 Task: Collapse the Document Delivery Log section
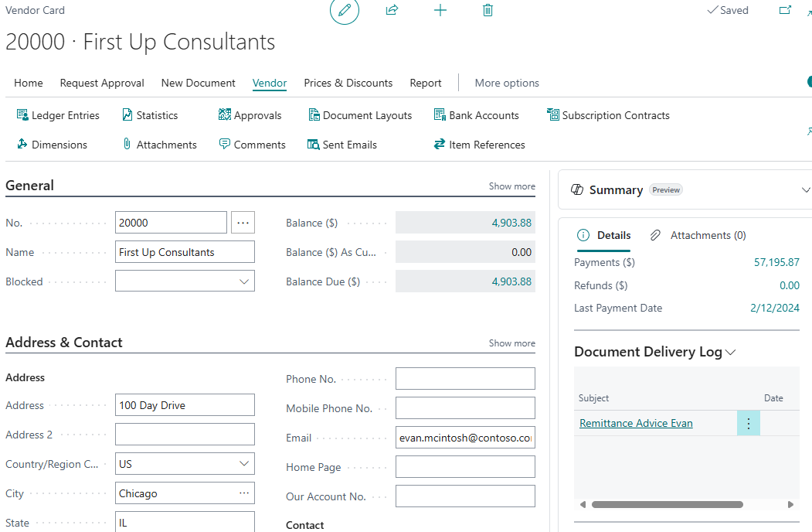coord(729,351)
